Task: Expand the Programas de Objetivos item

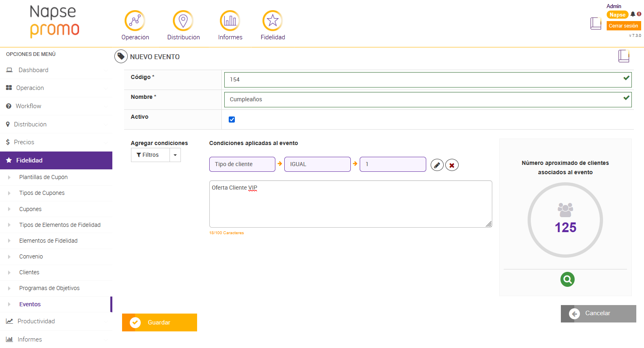Action: click(x=49, y=288)
